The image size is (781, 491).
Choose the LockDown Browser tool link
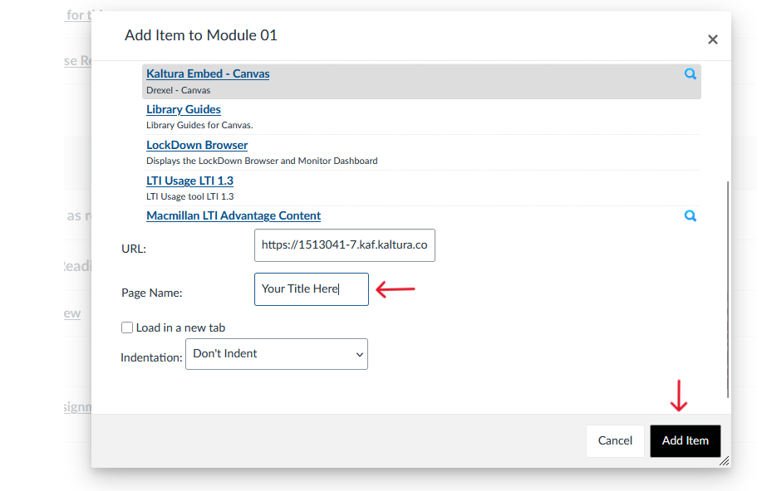point(197,145)
